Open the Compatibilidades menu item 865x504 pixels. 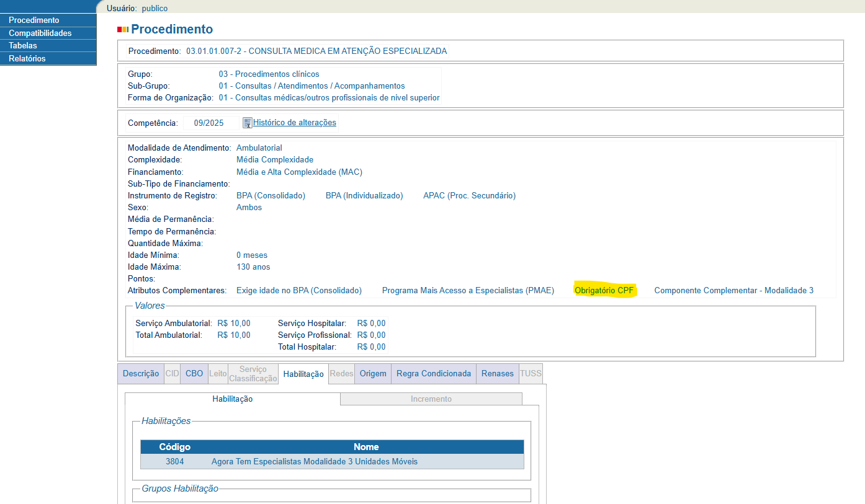pos(48,33)
